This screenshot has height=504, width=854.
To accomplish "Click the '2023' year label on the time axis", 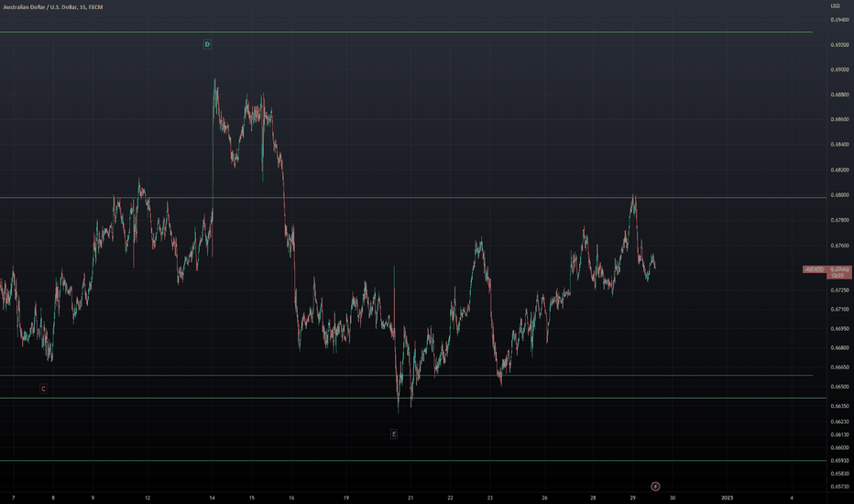I will coord(727,498).
